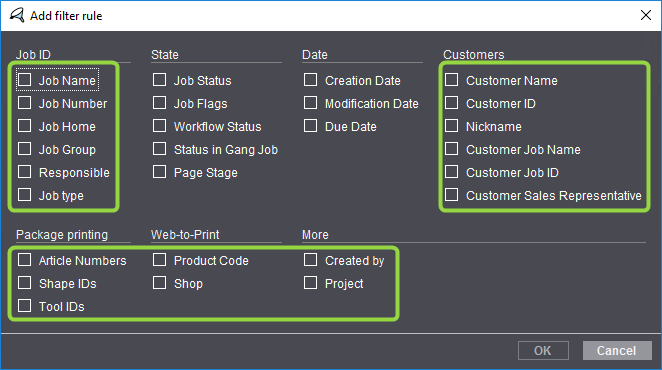Check the Creation Date option

310,80
